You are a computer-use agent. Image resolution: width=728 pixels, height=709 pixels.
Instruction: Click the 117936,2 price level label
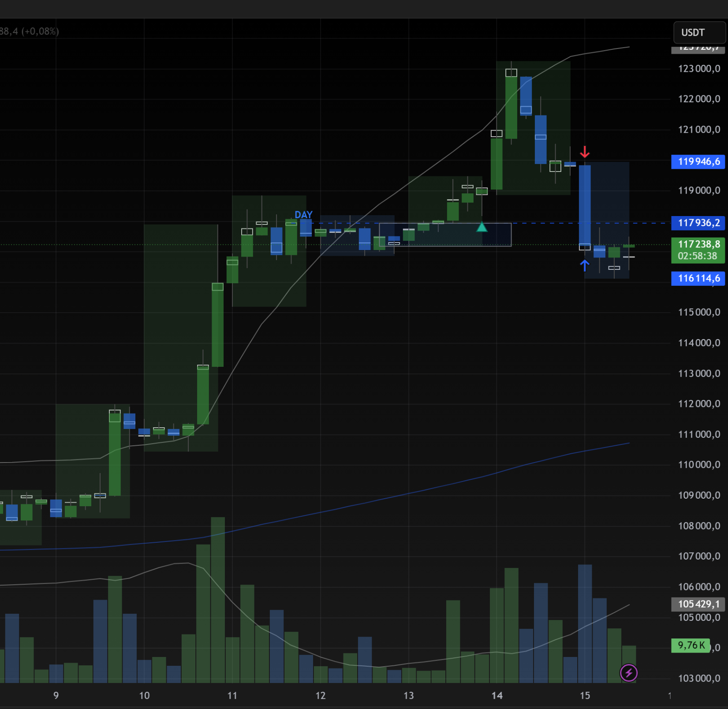(x=698, y=223)
